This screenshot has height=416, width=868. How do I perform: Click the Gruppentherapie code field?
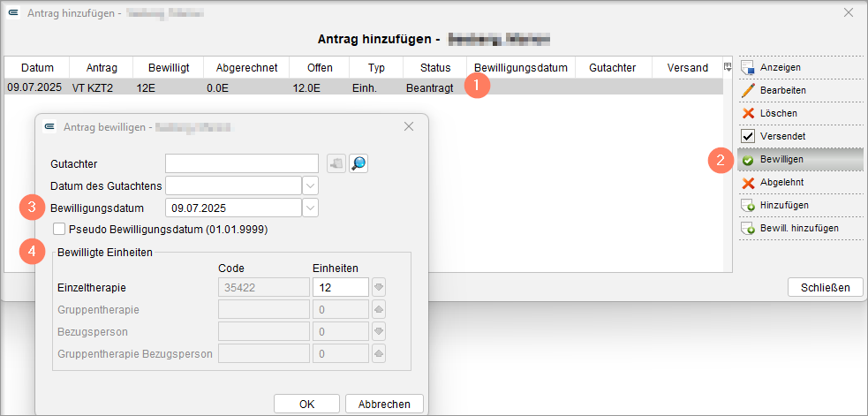(264, 310)
